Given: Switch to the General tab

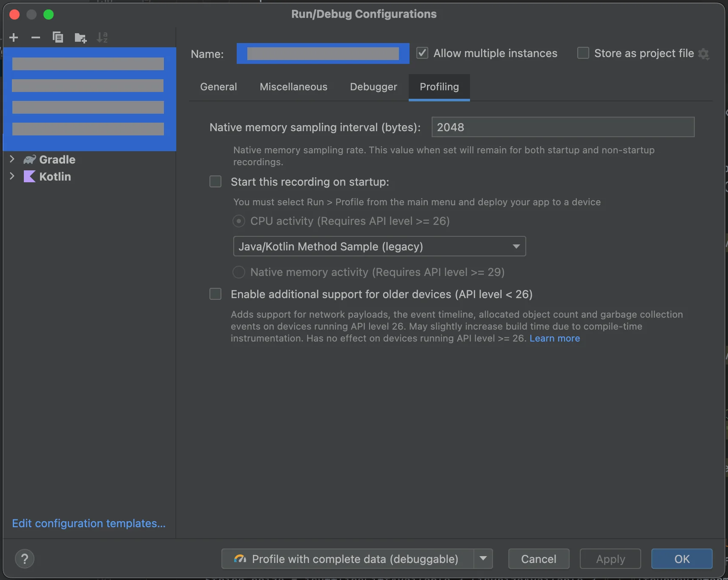Looking at the screenshot, I should [218, 87].
